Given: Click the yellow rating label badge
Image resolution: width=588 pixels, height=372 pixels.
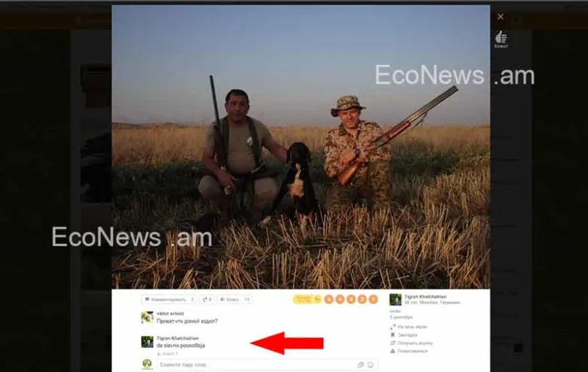Looking at the screenshot, I should point(302,300).
